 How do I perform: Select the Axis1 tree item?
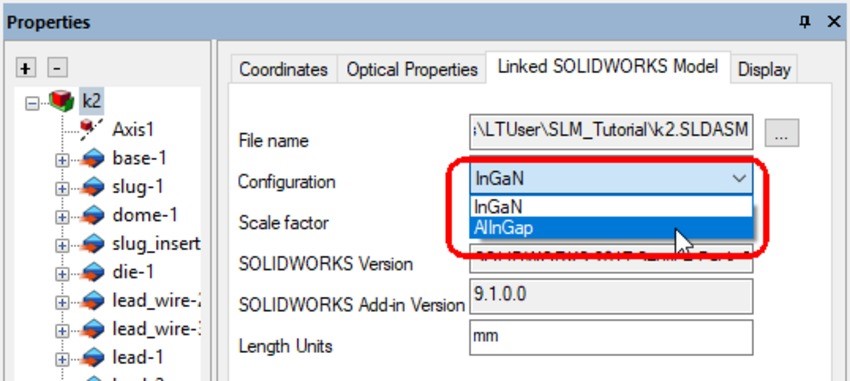pos(133,130)
